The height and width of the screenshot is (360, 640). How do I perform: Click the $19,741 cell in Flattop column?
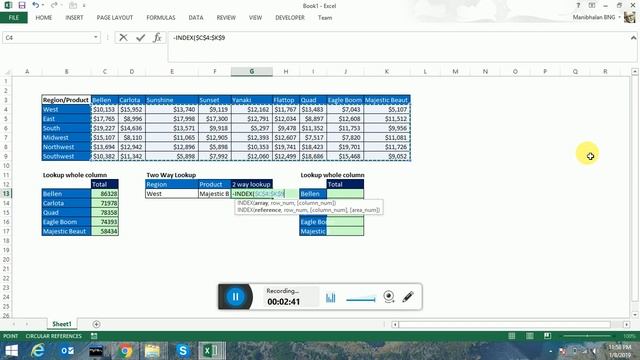point(285,147)
